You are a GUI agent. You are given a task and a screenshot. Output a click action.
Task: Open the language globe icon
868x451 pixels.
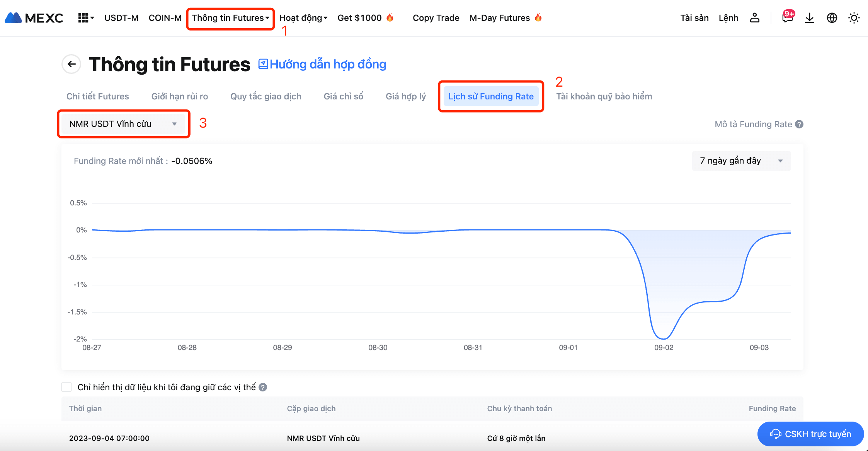tap(832, 18)
